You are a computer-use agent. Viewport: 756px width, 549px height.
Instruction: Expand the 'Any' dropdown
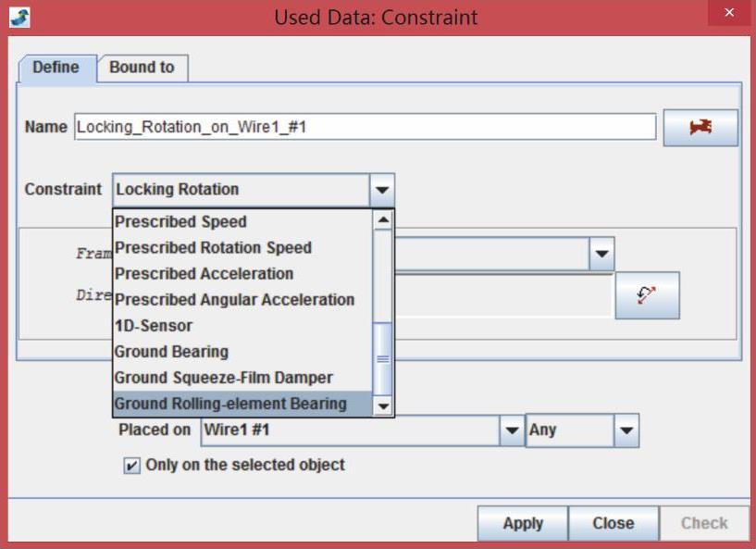(626, 430)
